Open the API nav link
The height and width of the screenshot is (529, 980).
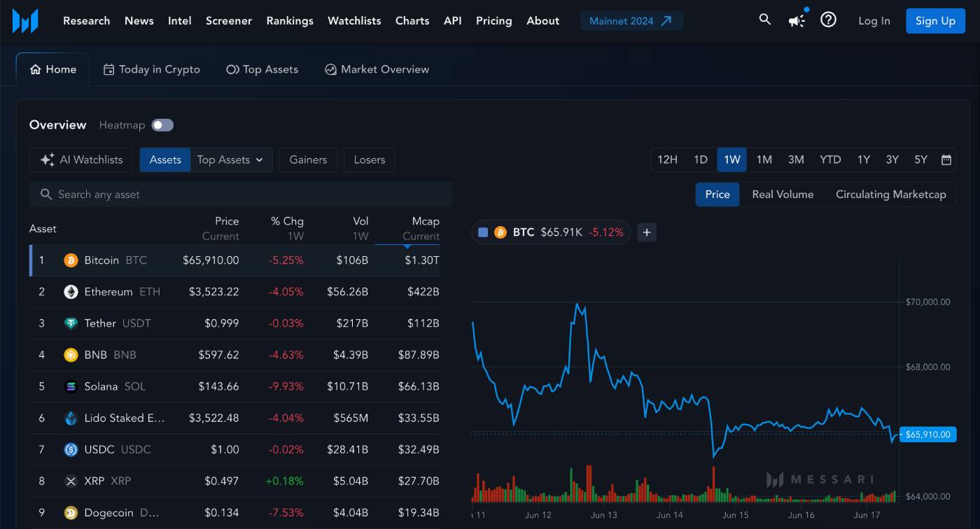click(x=452, y=21)
